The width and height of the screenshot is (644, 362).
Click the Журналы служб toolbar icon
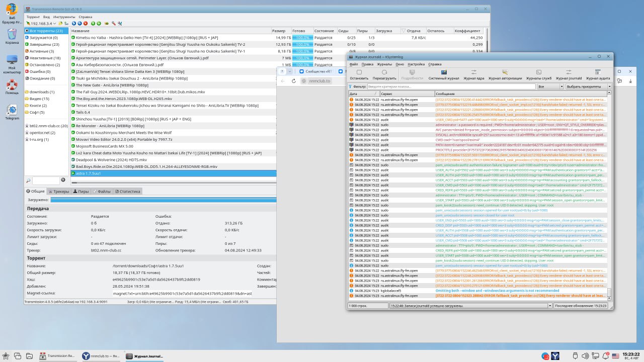[538, 75]
